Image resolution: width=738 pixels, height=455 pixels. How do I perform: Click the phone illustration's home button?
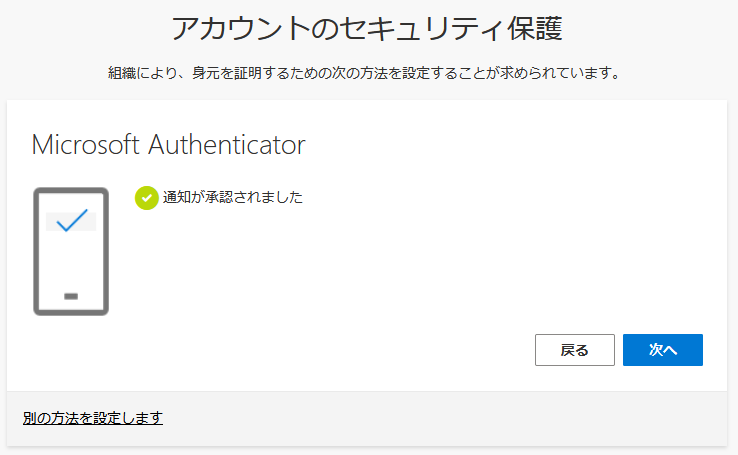70,296
